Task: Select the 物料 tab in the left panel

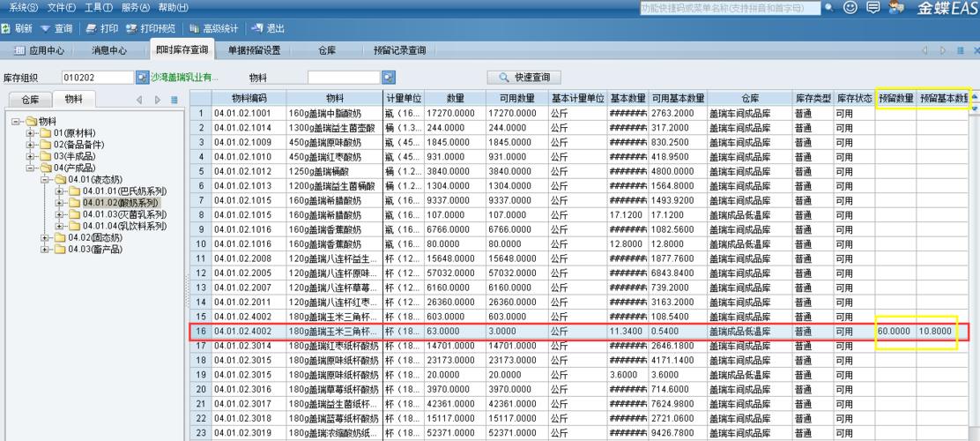Action: (74, 100)
